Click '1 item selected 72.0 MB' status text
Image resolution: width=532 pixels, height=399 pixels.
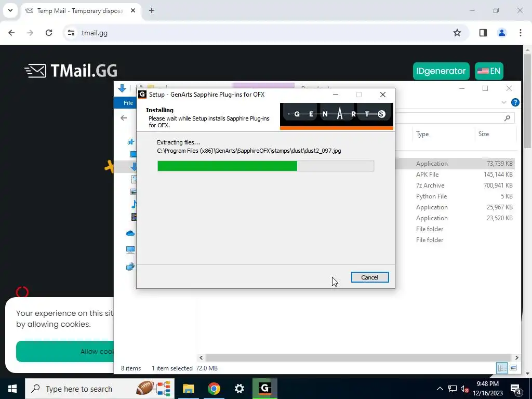coord(184,368)
